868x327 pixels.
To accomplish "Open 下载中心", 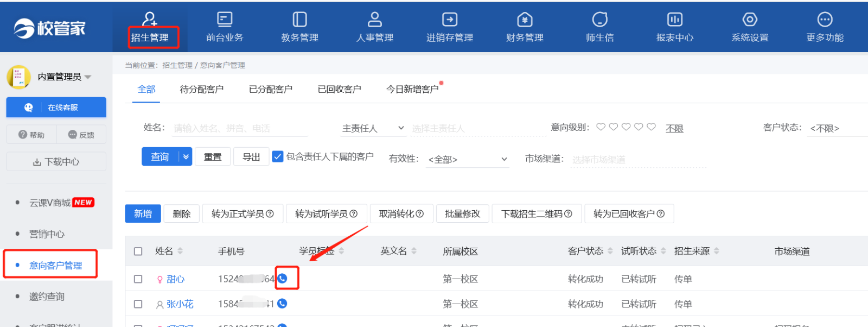I will click(56, 162).
